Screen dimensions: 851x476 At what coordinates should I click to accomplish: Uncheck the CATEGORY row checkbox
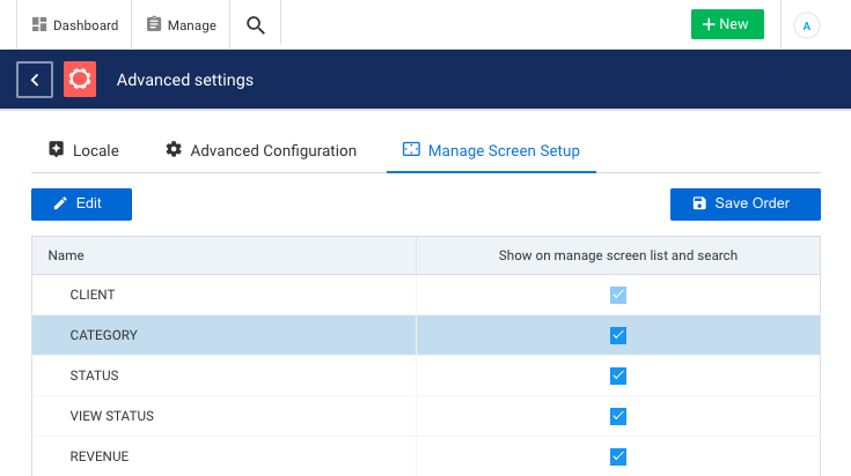tap(618, 335)
